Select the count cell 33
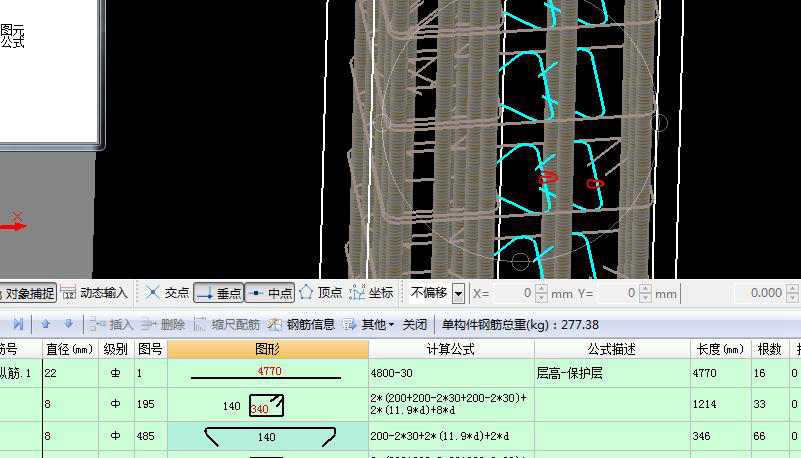This screenshot has width=801, height=458. [x=770, y=404]
